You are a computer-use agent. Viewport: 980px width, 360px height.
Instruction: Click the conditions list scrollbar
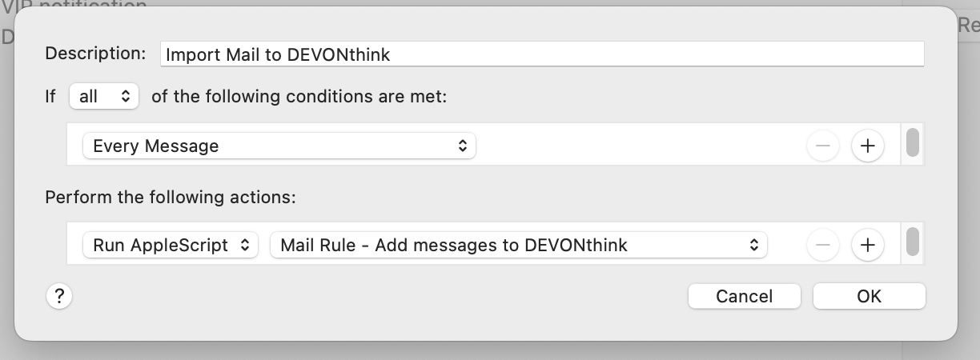[x=912, y=143]
